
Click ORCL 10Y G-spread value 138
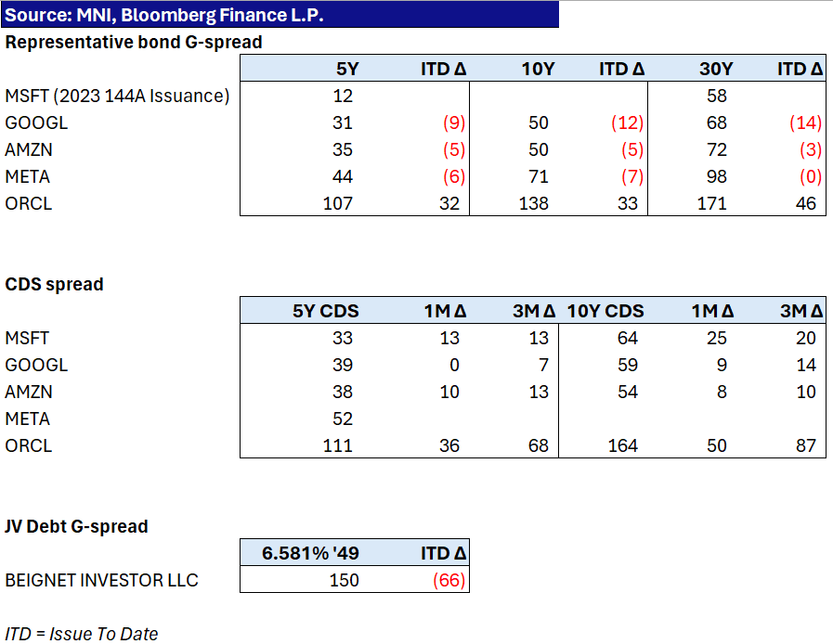tap(533, 204)
